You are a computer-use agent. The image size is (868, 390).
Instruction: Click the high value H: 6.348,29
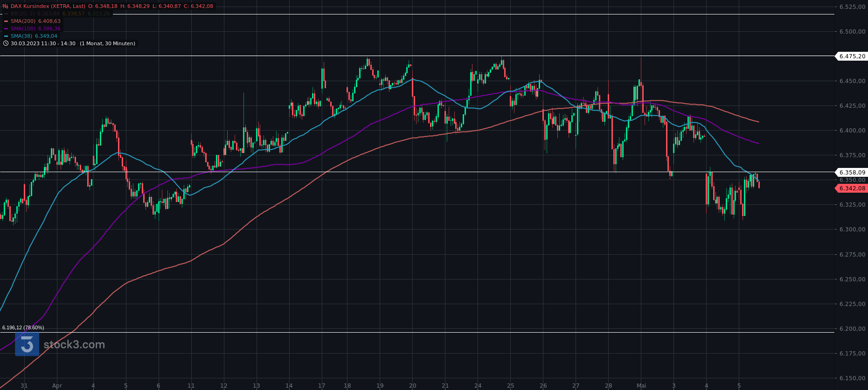[135, 6]
